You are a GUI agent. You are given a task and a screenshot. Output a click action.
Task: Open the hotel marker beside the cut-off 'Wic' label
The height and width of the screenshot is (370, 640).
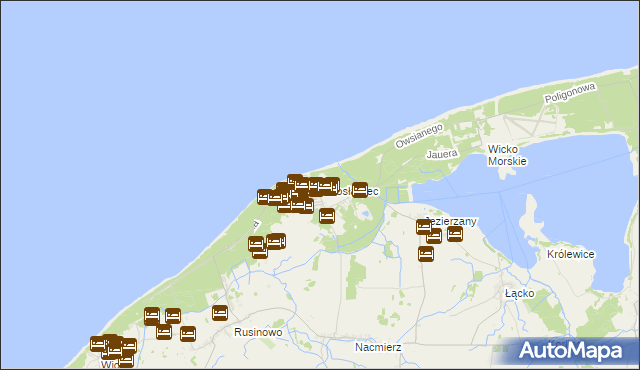click(x=126, y=360)
